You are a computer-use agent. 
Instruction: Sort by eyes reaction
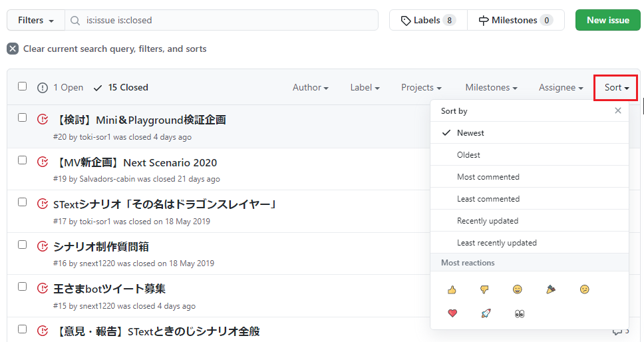point(520,313)
